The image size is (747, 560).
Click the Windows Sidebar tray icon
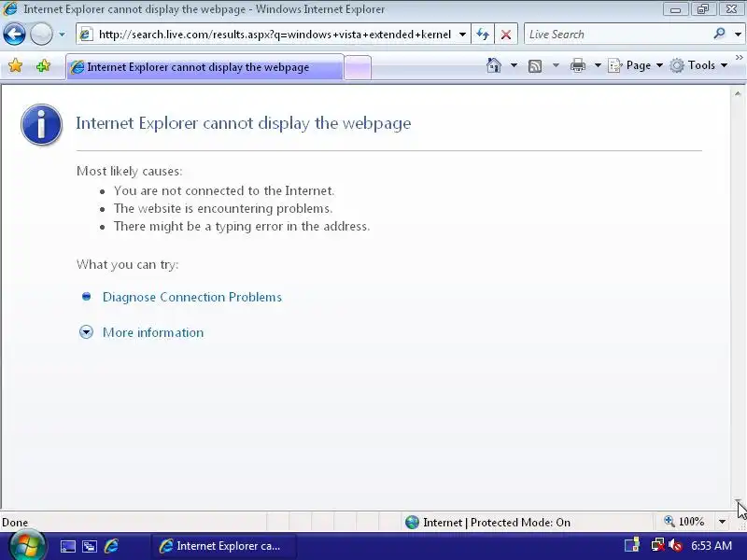pyautogui.click(x=632, y=545)
